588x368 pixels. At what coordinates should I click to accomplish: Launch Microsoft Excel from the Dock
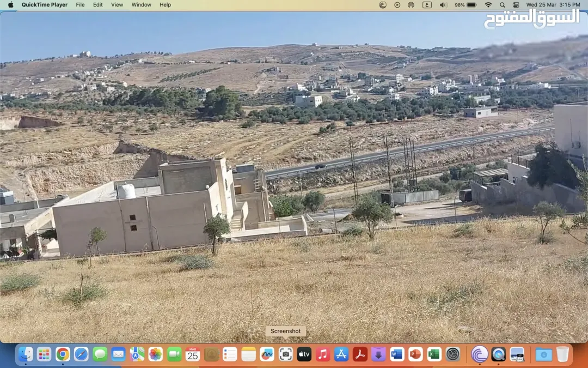[x=434, y=354]
